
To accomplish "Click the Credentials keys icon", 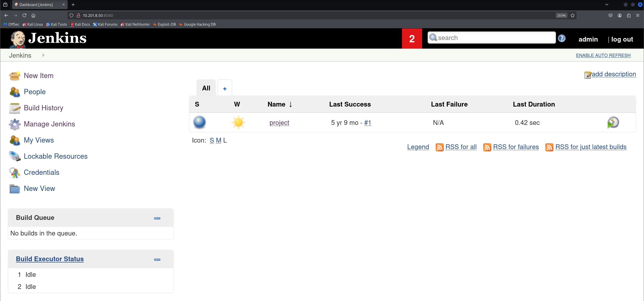I will point(15,173).
